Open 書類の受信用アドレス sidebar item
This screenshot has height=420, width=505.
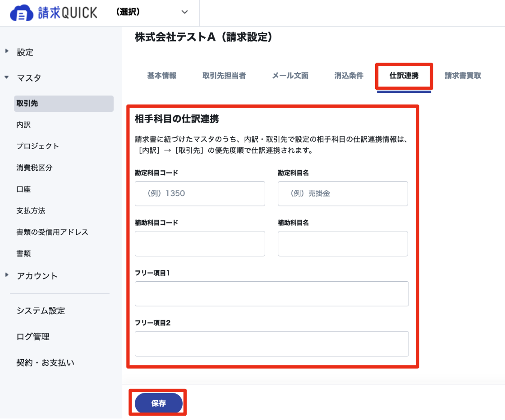(52, 232)
